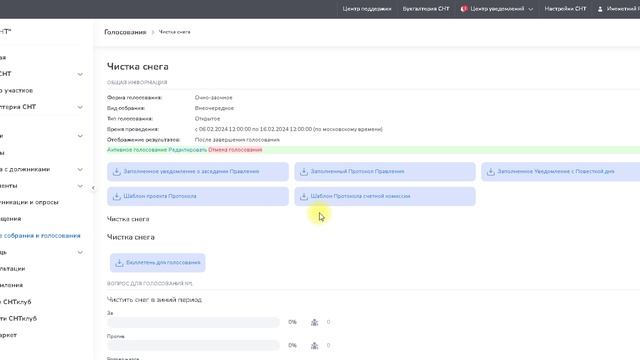
Task: Go to Голосования breadcrumb link
Action: [x=125, y=32]
